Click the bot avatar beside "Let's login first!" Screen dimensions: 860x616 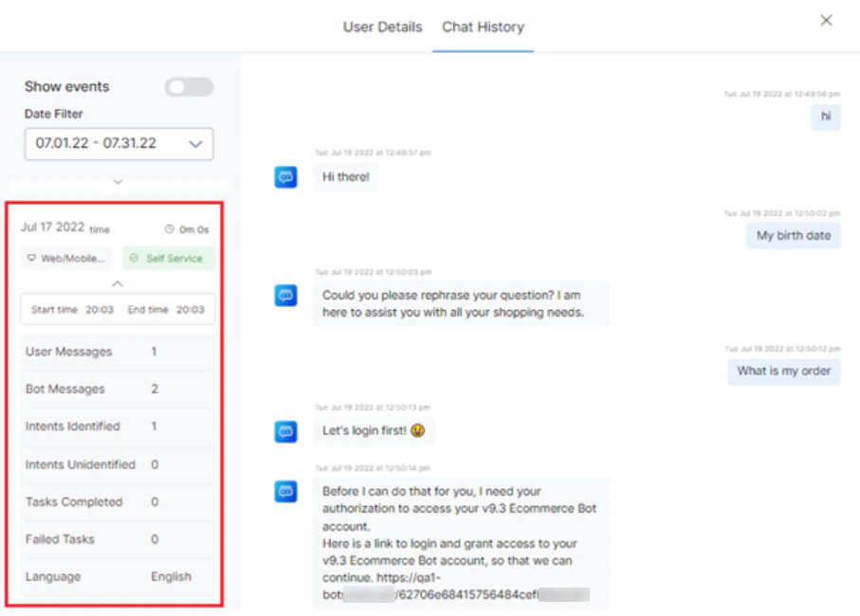click(285, 431)
